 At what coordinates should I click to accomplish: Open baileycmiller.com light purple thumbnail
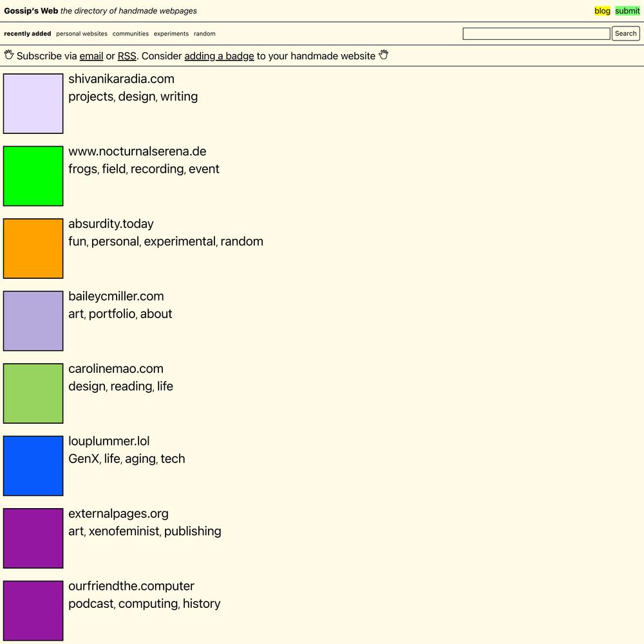[x=33, y=321]
